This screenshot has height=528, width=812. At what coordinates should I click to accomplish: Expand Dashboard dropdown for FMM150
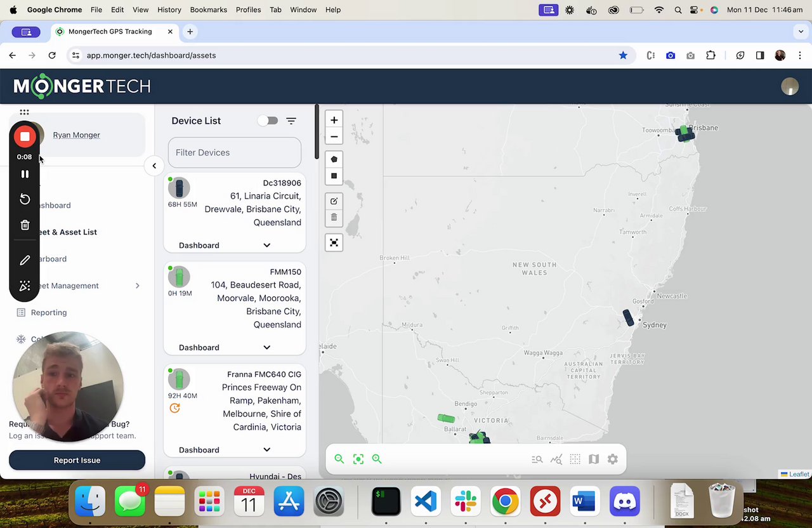266,347
